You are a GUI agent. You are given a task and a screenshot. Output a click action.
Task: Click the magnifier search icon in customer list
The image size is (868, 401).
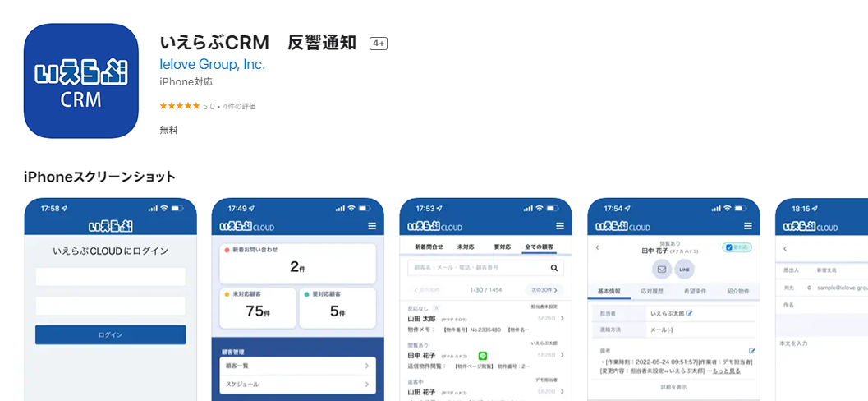[554, 268]
